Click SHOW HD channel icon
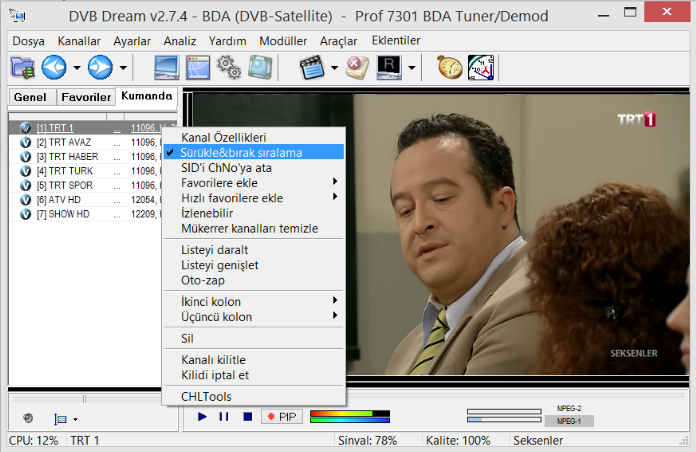Screen dimensions: 696x452 point(25,214)
